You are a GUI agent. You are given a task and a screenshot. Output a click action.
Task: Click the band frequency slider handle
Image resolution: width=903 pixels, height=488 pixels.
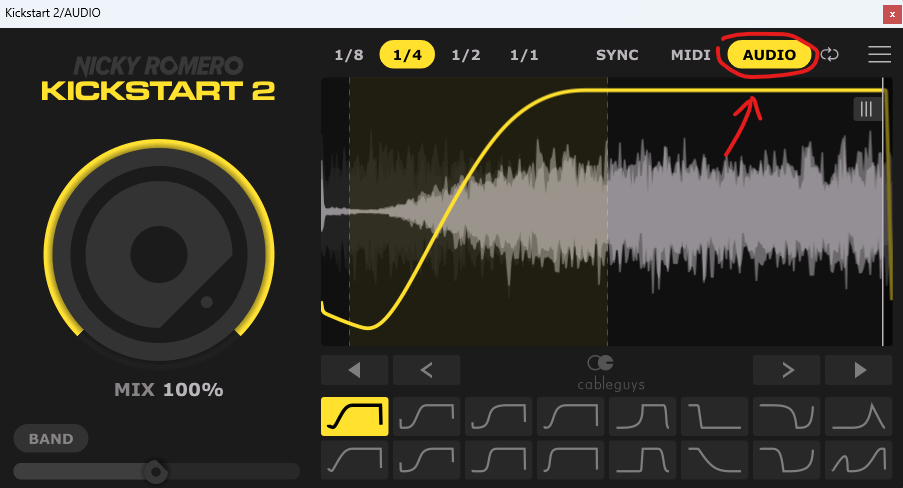point(155,470)
